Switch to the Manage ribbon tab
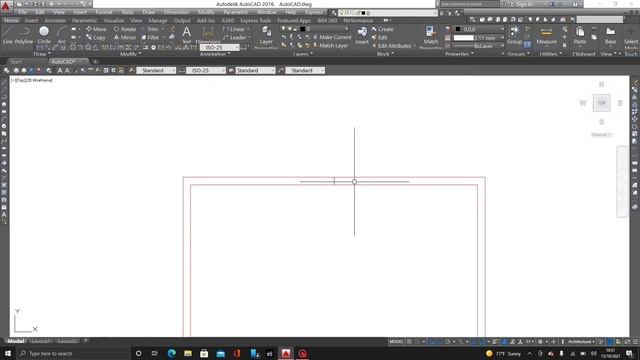Screen dimensions: 640x360 [x=158, y=20]
